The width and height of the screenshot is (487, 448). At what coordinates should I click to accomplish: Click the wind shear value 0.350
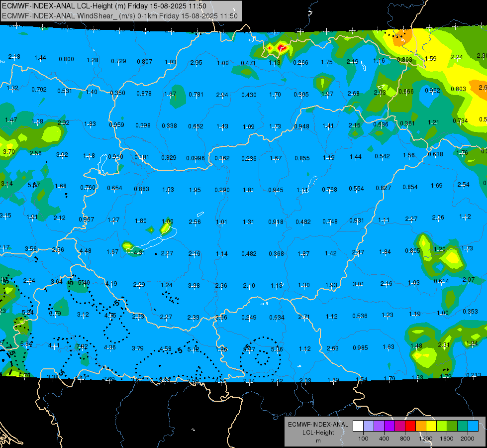pos(118,93)
